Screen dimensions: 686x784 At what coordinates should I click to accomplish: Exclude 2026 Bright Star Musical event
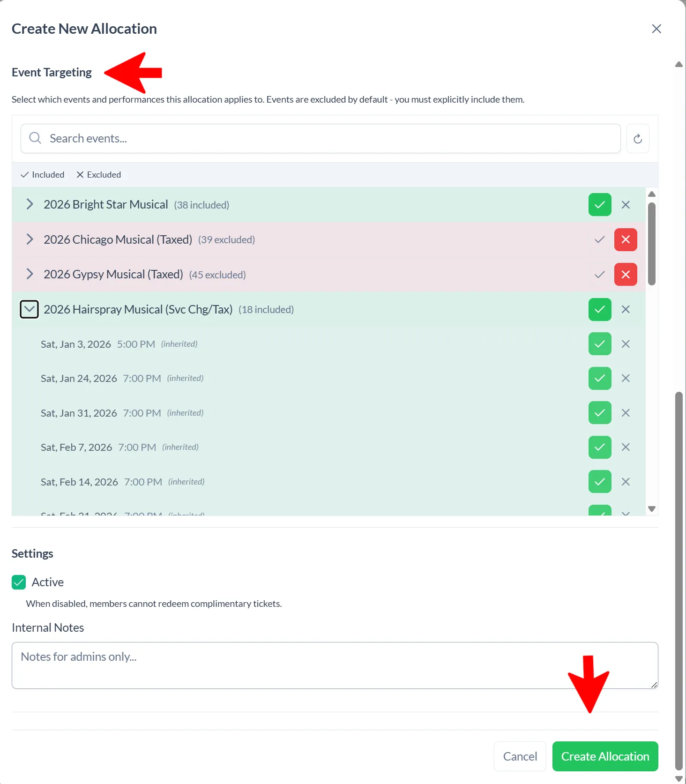tap(626, 205)
